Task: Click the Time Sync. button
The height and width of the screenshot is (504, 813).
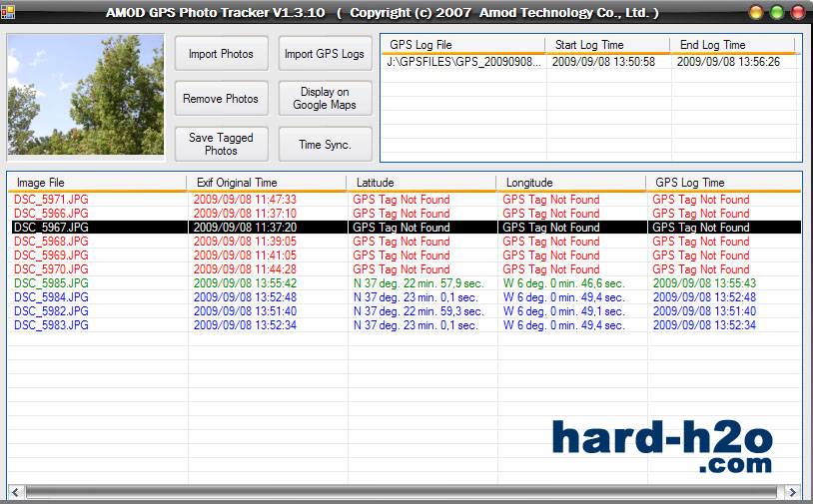Action: 325,144
